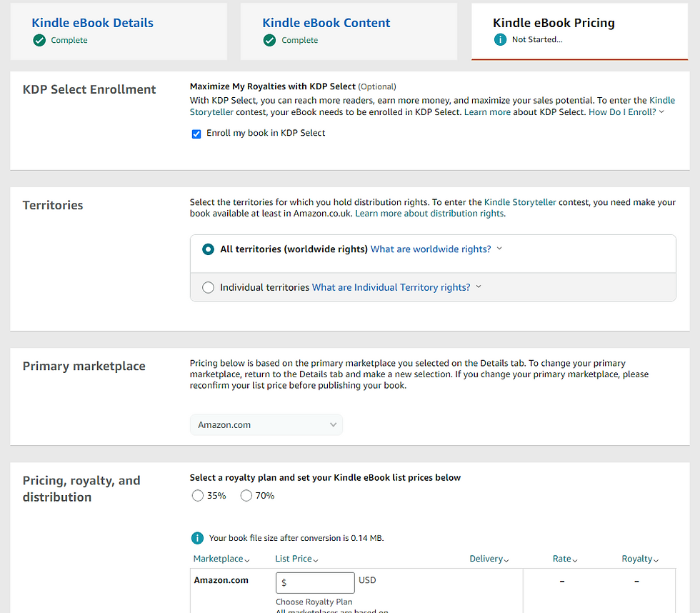Choose the 70% royalty plan
Screen dimensions: 700x613
246,495
